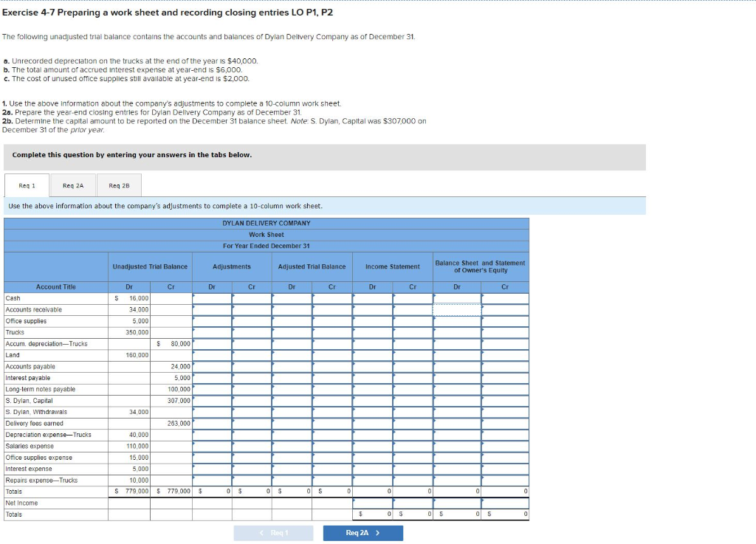This screenshot has height=544, width=756.
Task: Open the Req 2B tab
Action: click(119, 185)
